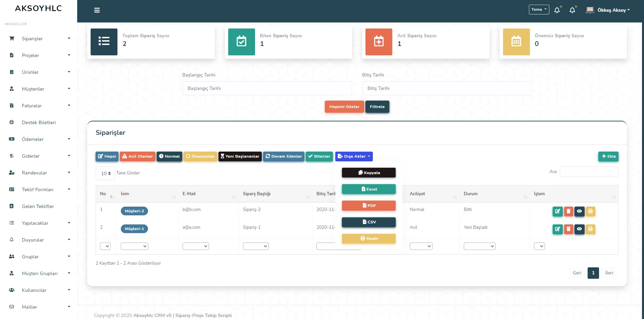
Task: Edit order Sipariş-1 with green edit icon
Action: coord(557,229)
